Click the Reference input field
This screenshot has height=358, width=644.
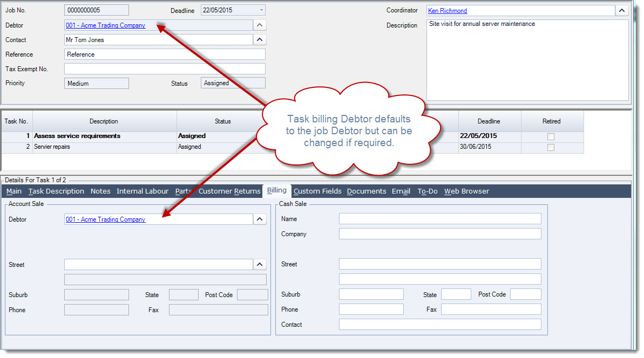click(x=165, y=54)
